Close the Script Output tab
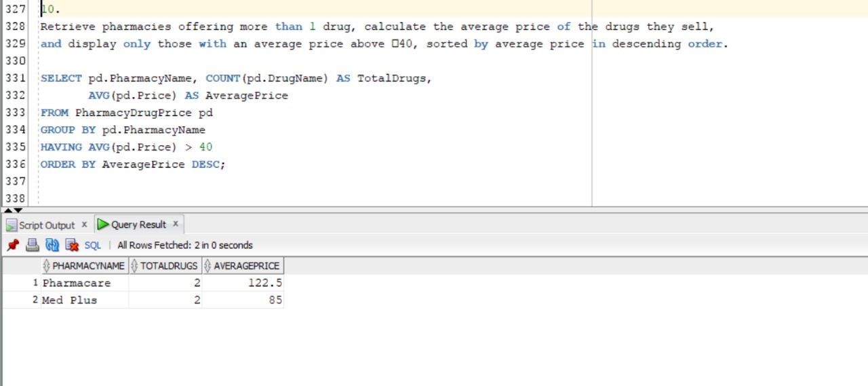 [x=84, y=225]
